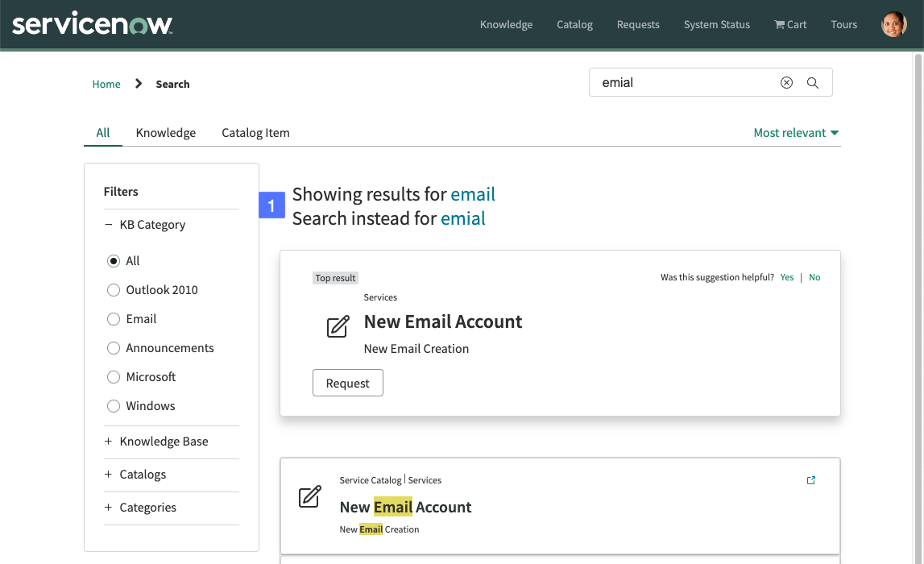
Task: Switch to the Knowledge results tab
Action: [166, 133]
